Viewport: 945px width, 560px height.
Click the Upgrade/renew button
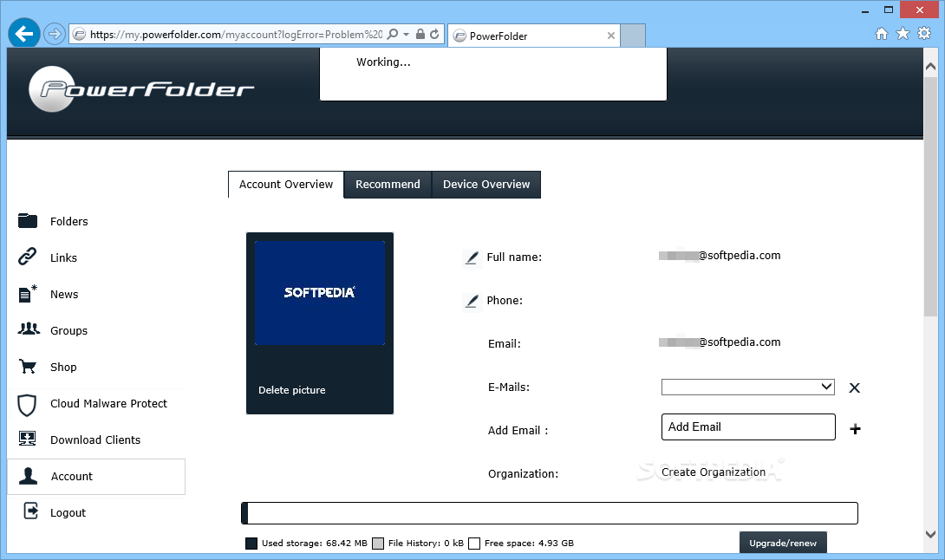(x=783, y=543)
